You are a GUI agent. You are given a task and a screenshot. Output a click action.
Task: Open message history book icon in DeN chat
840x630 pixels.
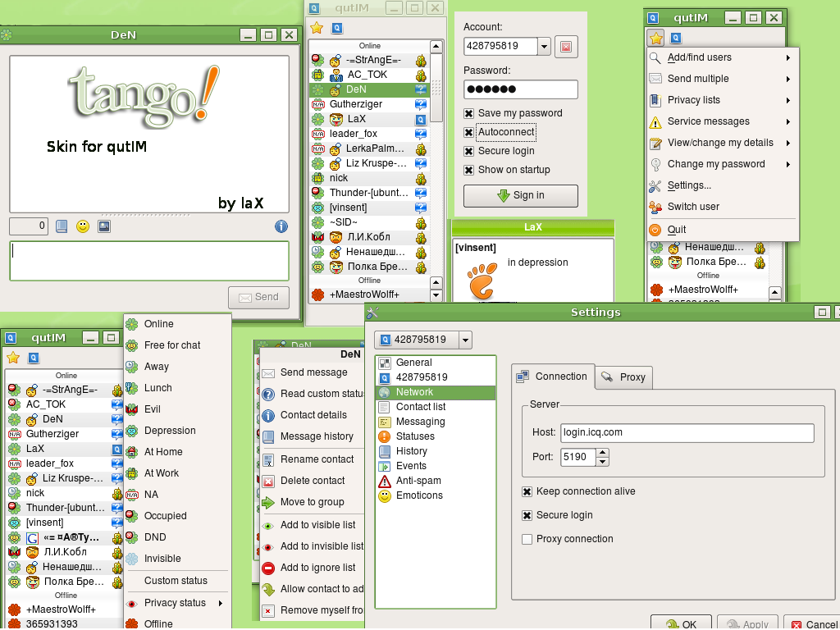click(62, 226)
